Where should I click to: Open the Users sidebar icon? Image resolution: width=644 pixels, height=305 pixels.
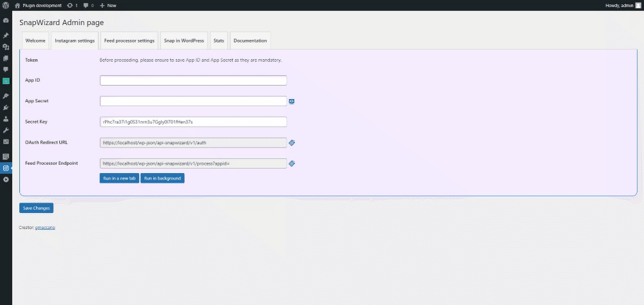(x=6, y=119)
